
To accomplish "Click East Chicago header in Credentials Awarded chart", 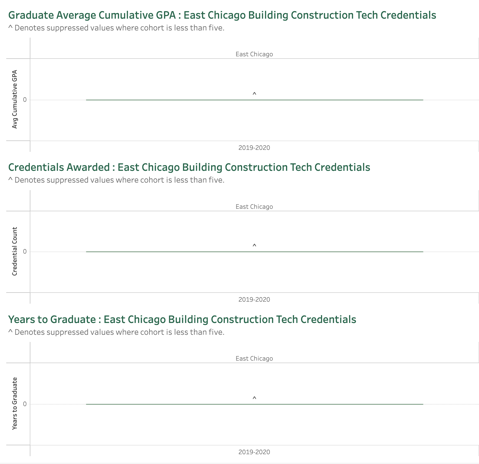I will [x=254, y=206].
